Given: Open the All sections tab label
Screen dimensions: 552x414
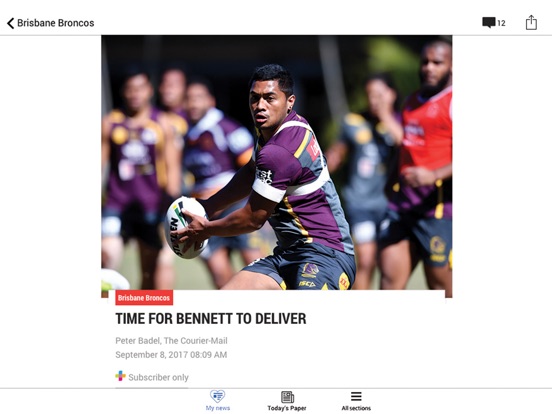Looking at the screenshot, I should [356, 408].
